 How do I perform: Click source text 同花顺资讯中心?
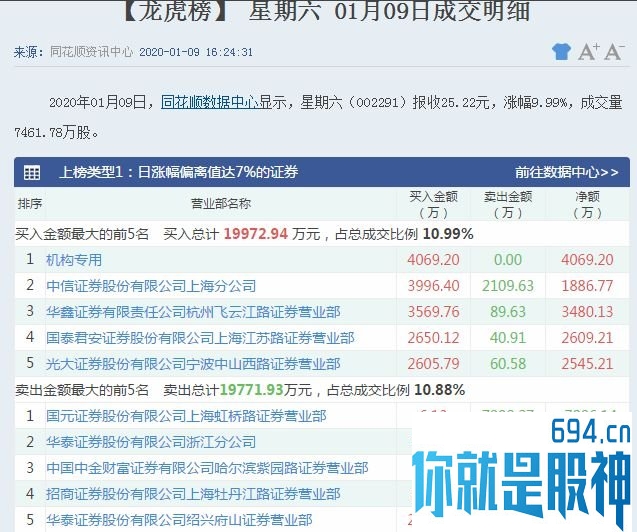pos(91,52)
